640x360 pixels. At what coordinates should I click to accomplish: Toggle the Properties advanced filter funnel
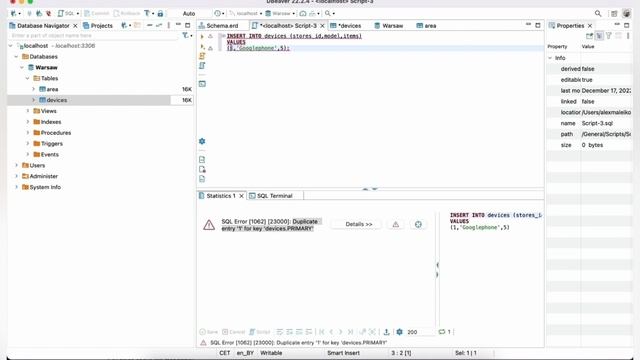click(x=609, y=36)
